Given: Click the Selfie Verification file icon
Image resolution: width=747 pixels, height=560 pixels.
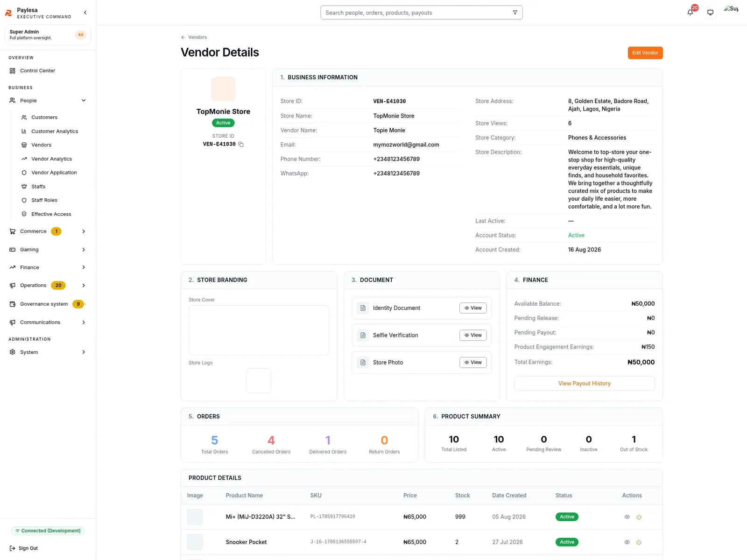Looking at the screenshot, I should pos(363,336).
